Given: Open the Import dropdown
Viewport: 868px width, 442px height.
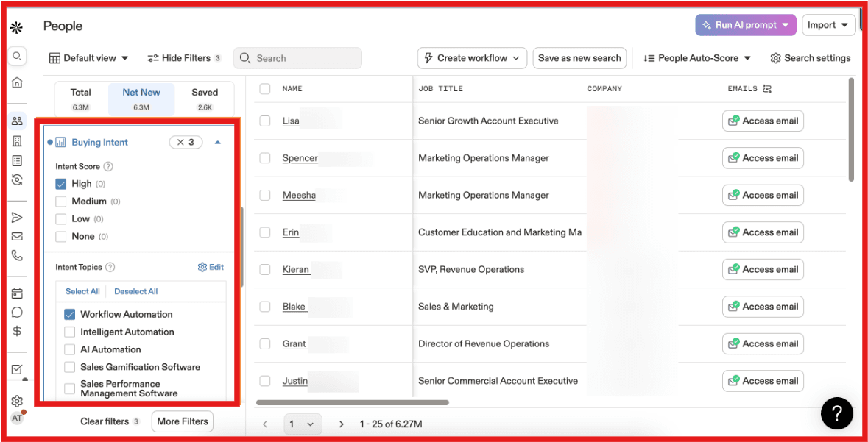Looking at the screenshot, I should 828,25.
